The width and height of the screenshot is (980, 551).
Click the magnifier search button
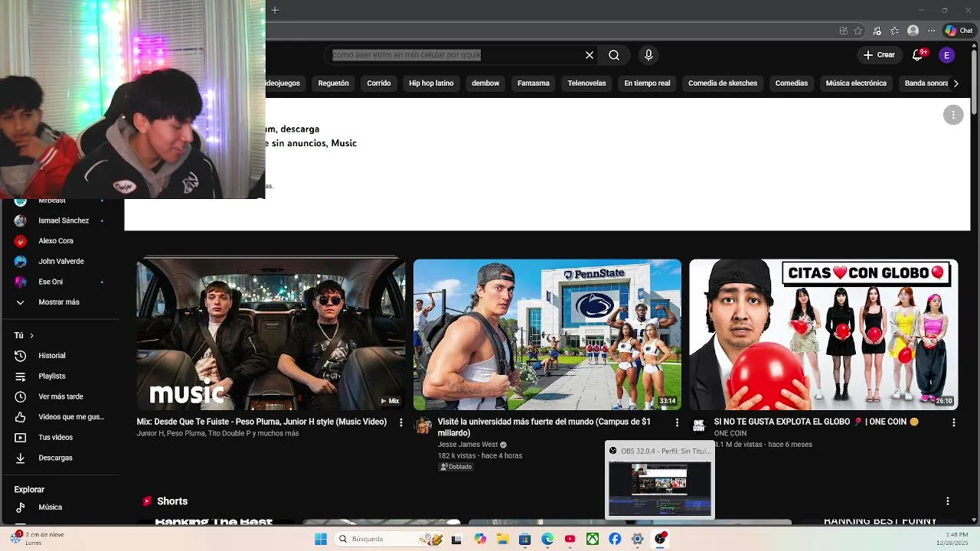point(614,55)
